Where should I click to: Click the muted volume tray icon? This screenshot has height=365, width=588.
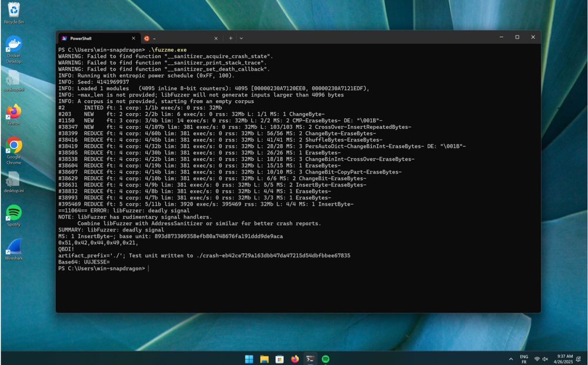pos(545,359)
